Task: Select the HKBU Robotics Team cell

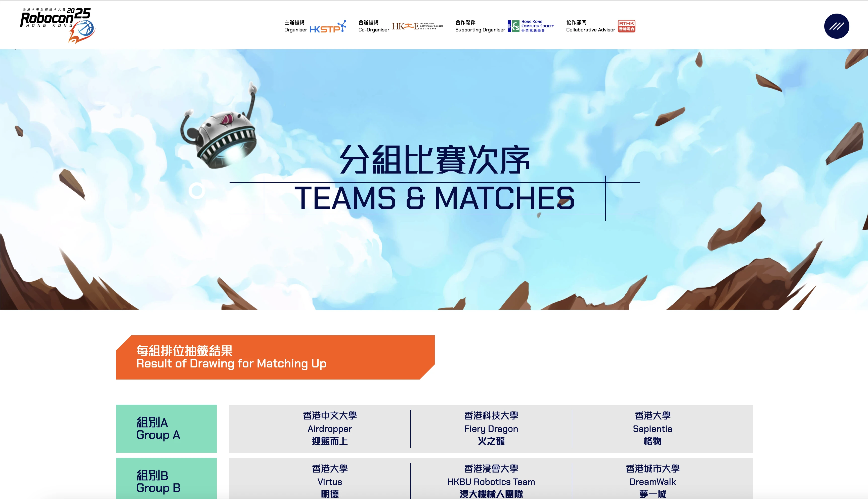Action: 491,481
